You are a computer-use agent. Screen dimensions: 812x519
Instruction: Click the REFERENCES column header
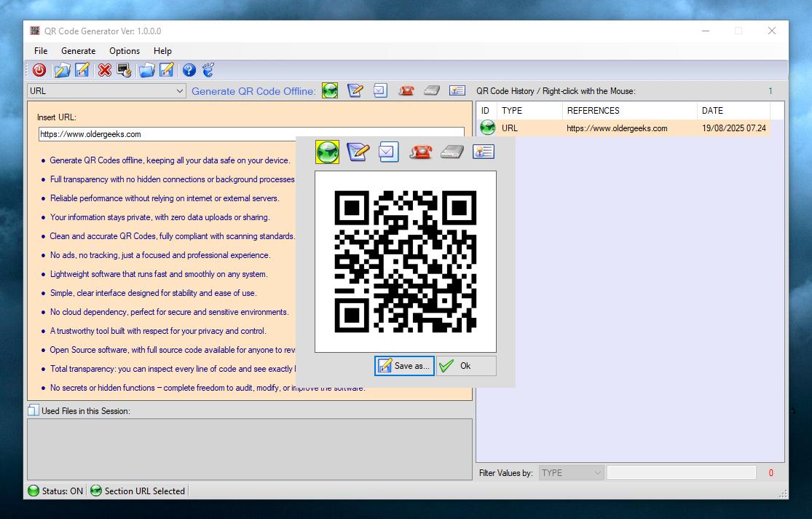[629, 111]
